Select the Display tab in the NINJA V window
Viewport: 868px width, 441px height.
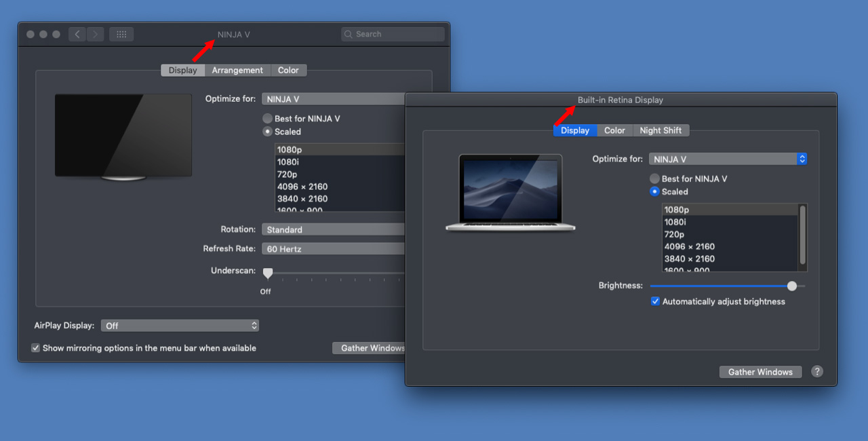[x=182, y=71]
